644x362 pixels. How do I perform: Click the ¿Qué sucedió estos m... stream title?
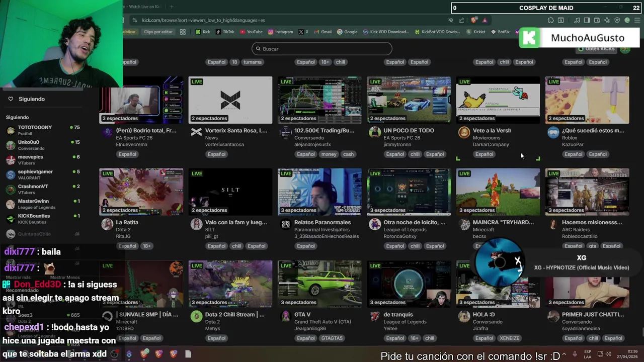593,131
